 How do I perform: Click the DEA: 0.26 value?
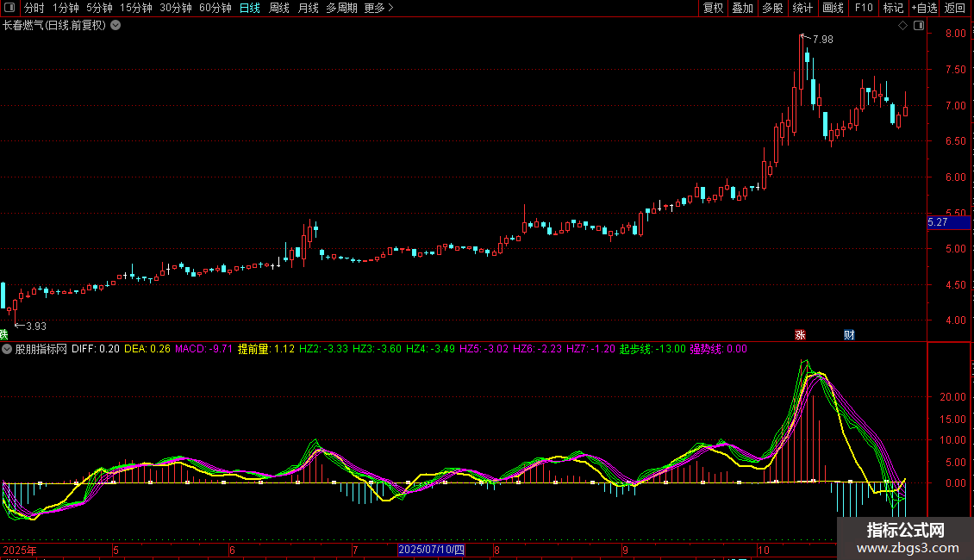point(147,349)
